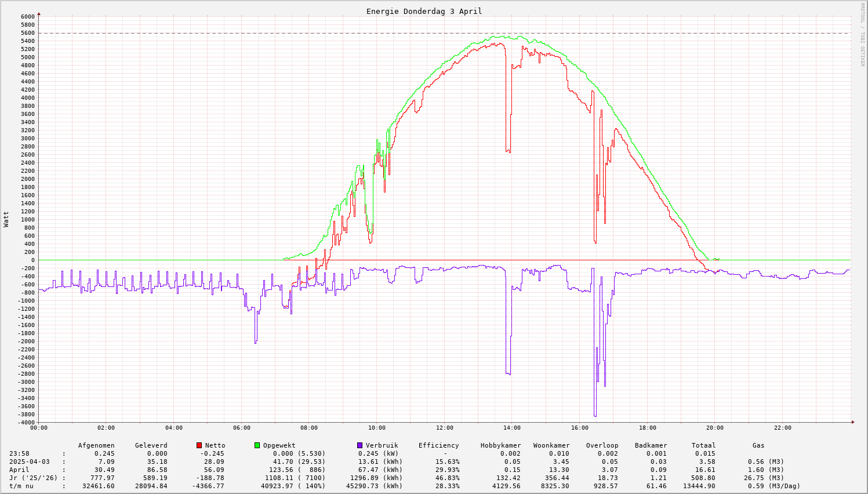Select the Geleverd column header
Image resolution: width=868 pixels, height=494 pixels.
click(151, 445)
